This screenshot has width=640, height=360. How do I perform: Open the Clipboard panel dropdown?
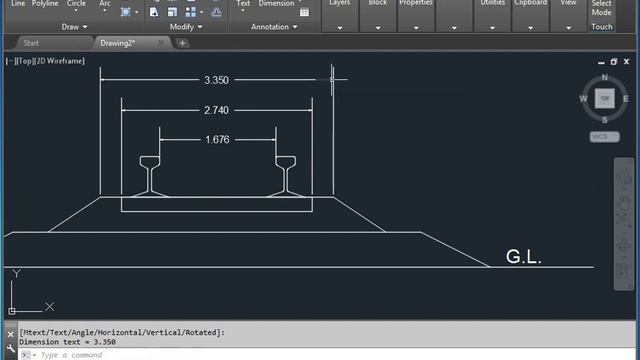[530, 28]
